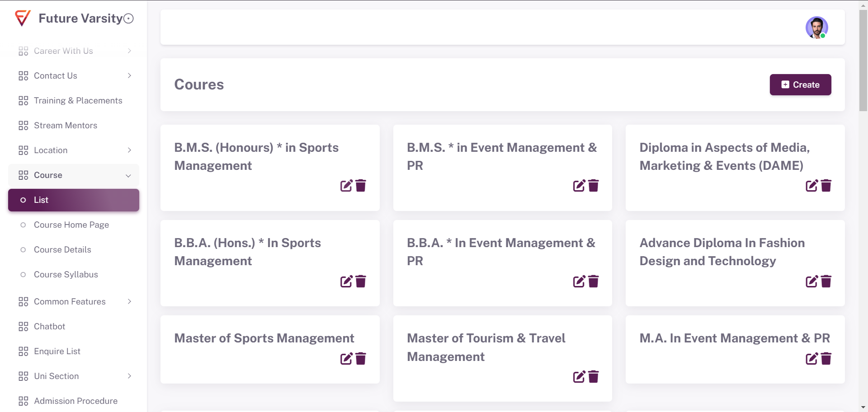Go to Course Syllabus page

[x=66, y=275]
